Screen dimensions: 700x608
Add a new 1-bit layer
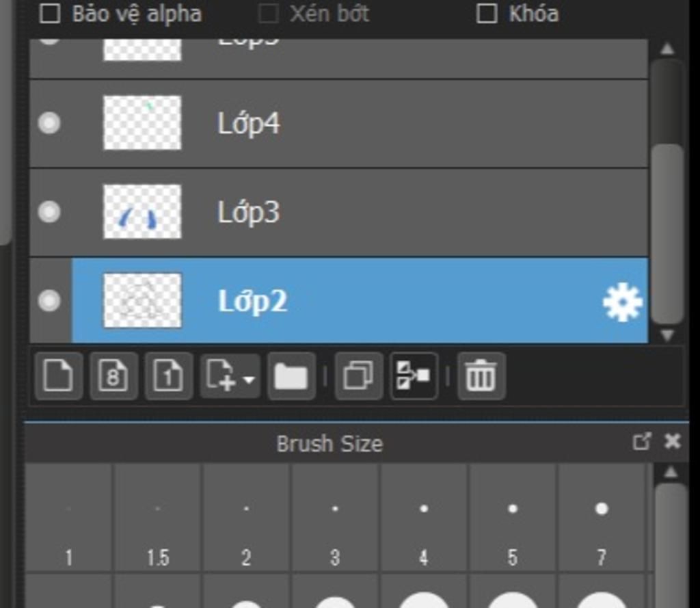click(x=169, y=375)
